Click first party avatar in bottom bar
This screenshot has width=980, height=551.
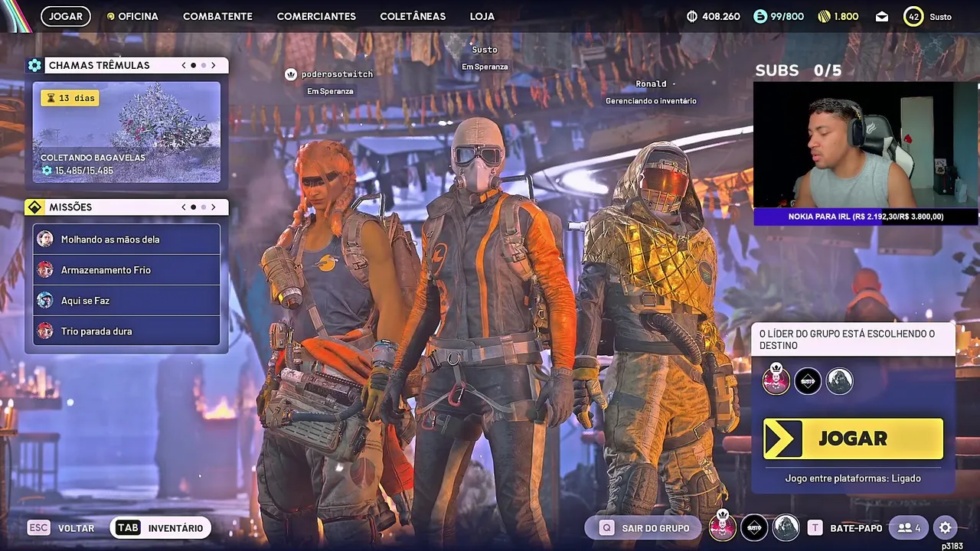point(722,527)
